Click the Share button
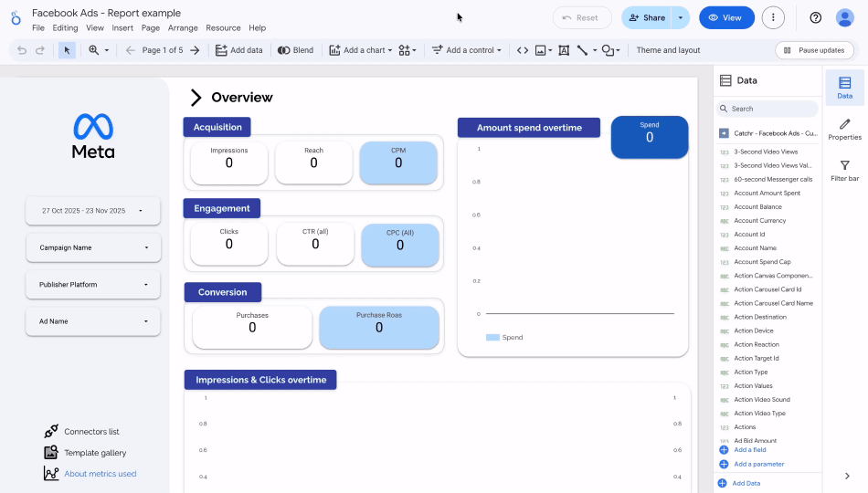Image resolution: width=868 pixels, height=493 pixels. click(647, 17)
